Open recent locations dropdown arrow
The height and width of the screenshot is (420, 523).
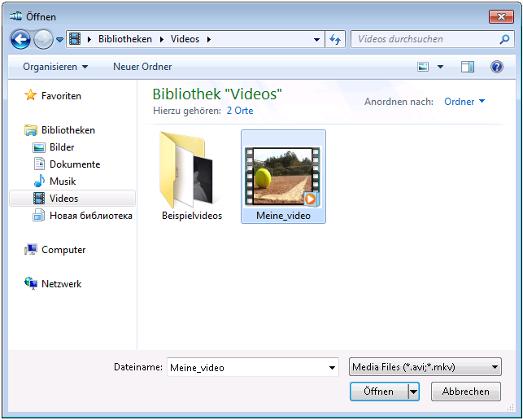point(59,40)
